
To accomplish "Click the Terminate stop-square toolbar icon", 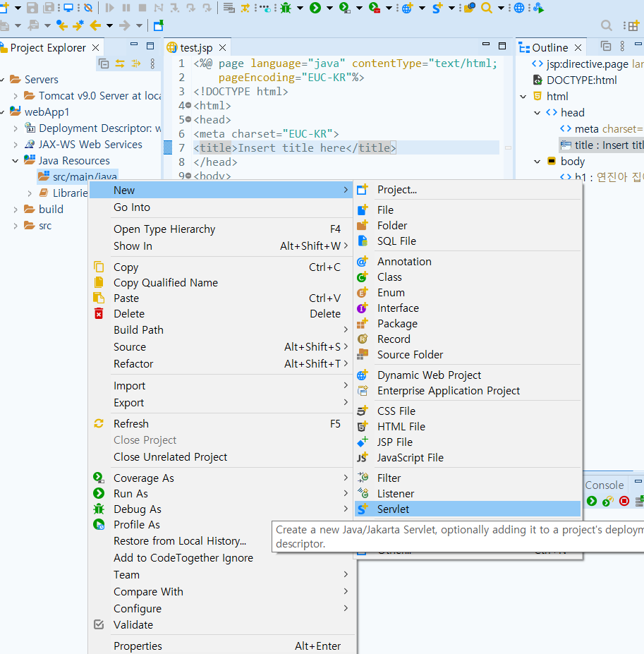I will [142, 8].
